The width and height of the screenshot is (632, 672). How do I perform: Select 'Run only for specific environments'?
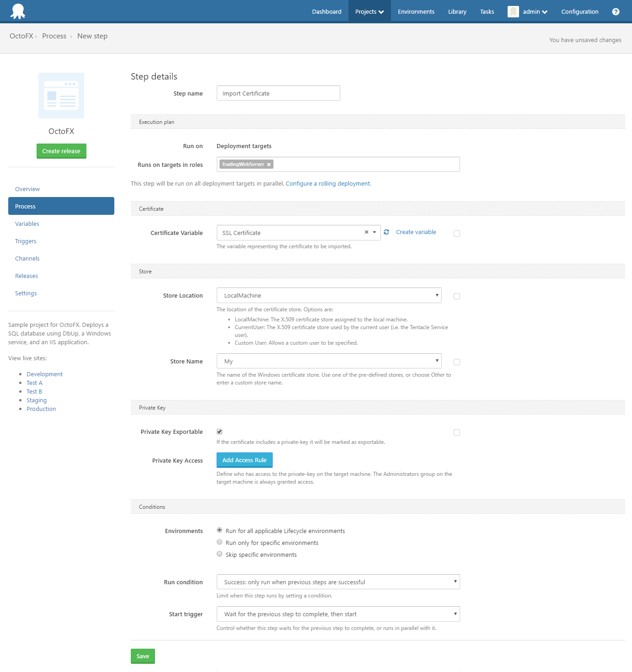pyautogui.click(x=220, y=542)
